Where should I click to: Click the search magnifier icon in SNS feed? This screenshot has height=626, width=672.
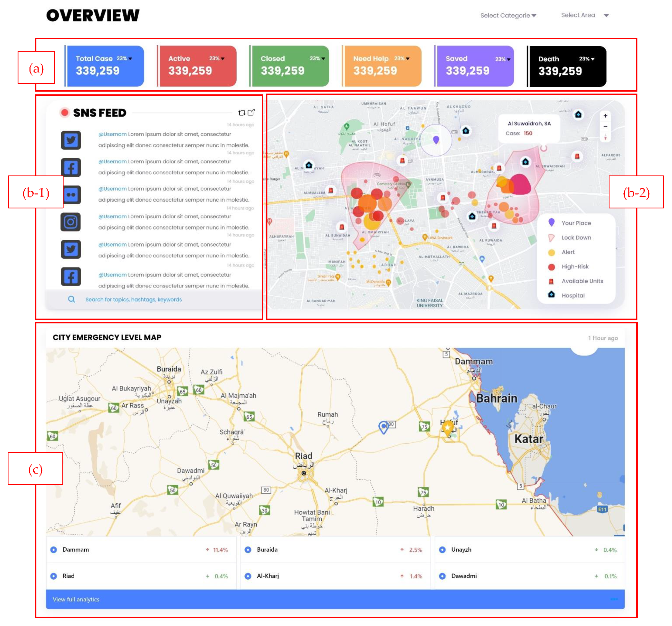[71, 299]
